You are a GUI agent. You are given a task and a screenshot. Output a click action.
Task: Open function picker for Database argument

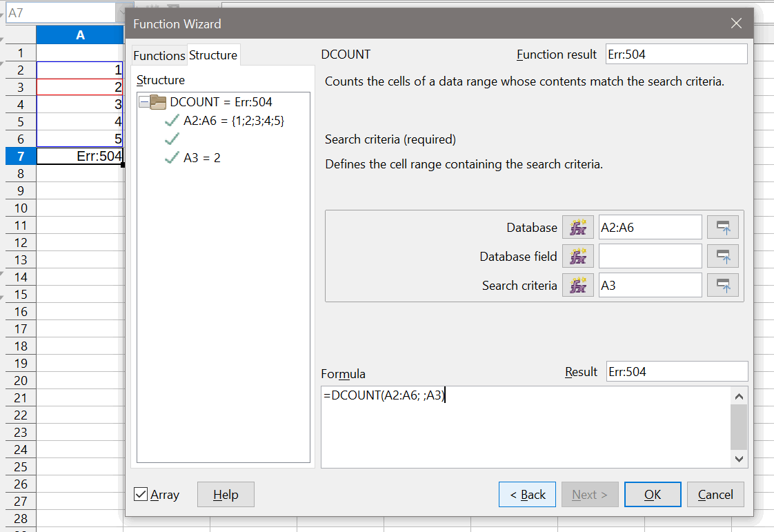577,227
